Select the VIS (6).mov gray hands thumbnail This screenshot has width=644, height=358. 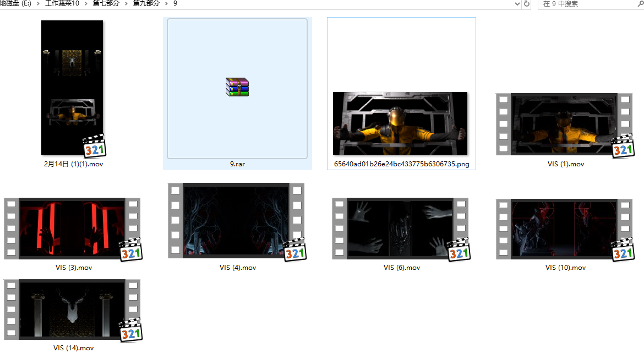pos(400,228)
